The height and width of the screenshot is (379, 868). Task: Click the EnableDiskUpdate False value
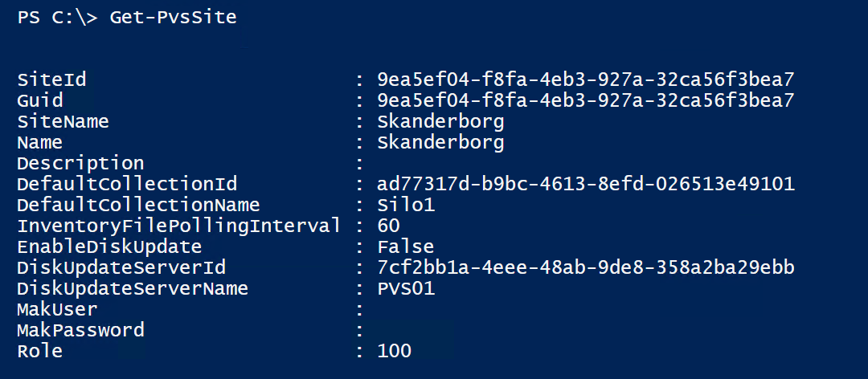(406, 247)
